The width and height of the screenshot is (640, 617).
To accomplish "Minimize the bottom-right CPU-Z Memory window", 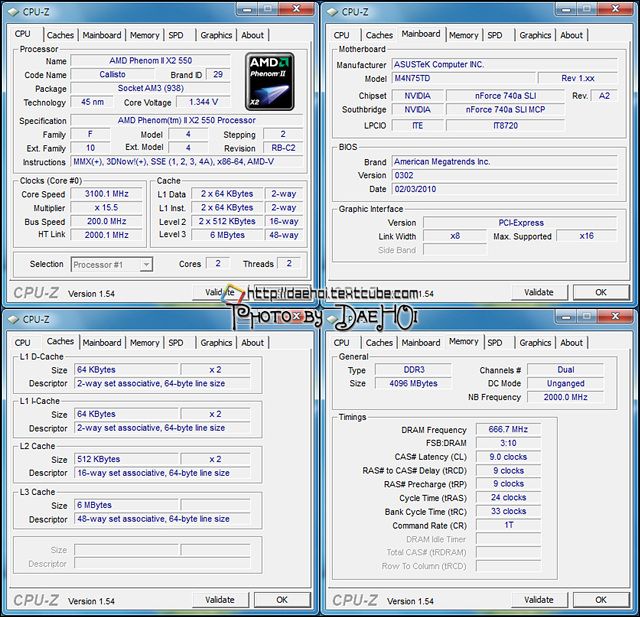I will click(x=567, y=316).
